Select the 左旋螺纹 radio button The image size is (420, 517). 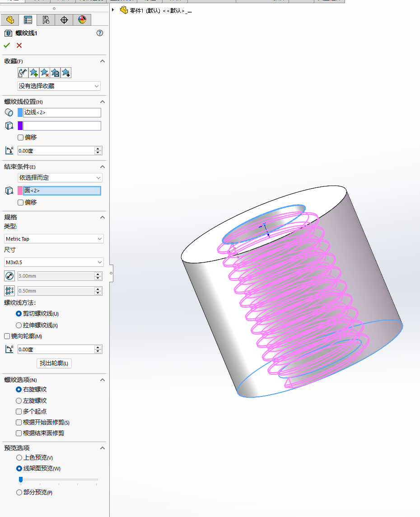point(19,401)
